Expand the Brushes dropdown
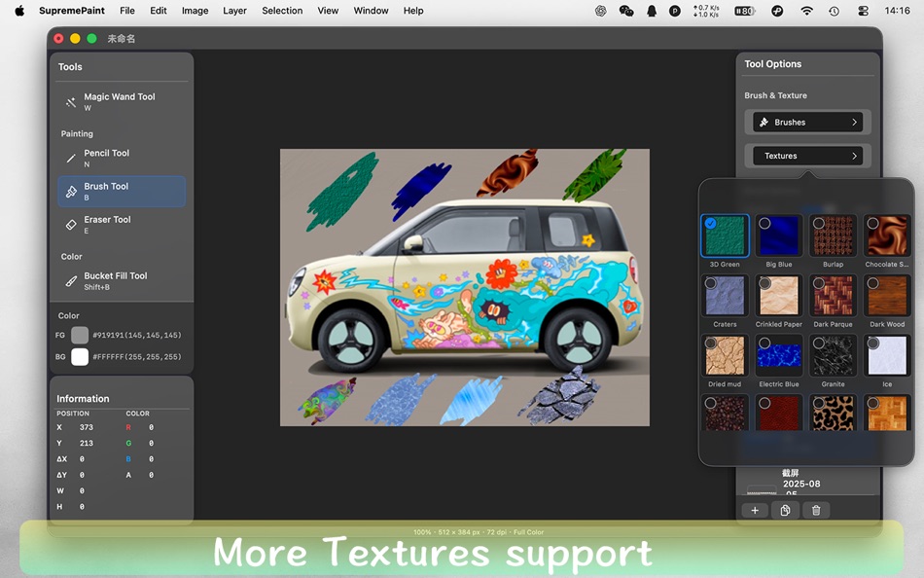Screen dimensions: 924x578 point(806,122)
